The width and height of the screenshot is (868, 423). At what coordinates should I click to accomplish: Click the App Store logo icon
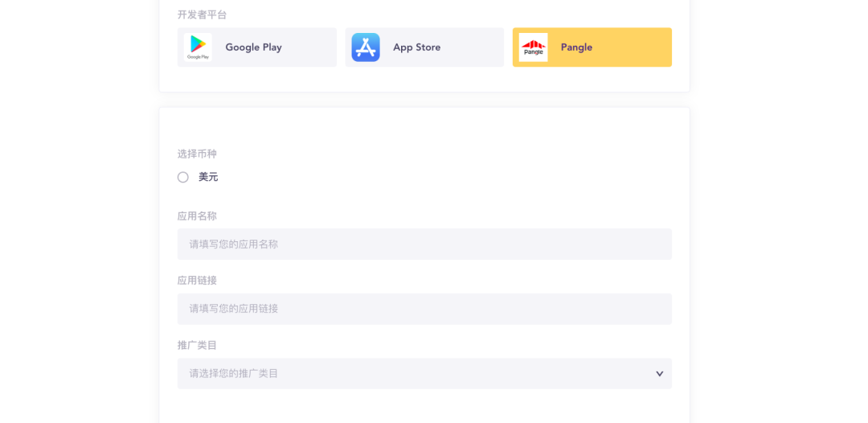pos(366,47)
